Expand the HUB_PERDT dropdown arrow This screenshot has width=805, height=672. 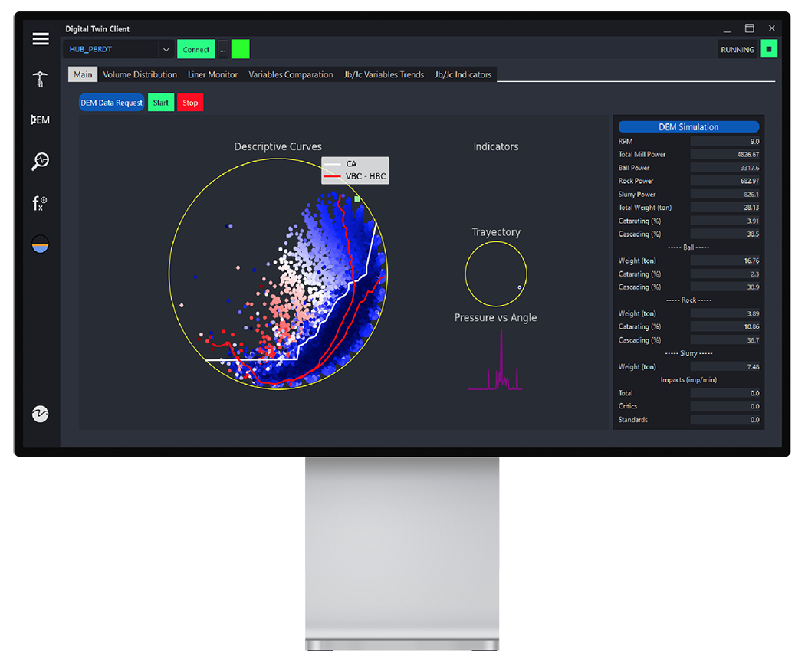point(166,50)
